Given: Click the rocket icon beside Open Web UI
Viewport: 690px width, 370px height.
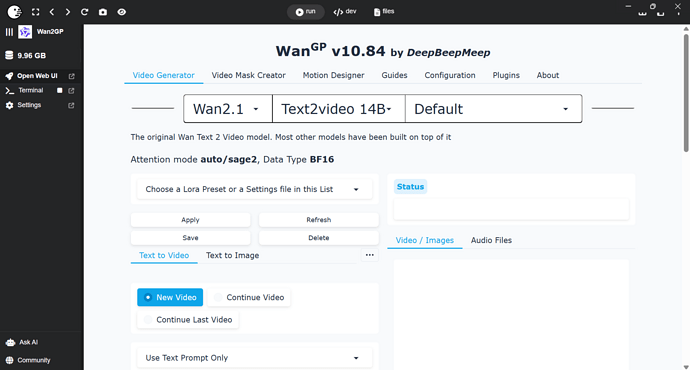Looking at the screenshot, I should (x=9, y=76).
